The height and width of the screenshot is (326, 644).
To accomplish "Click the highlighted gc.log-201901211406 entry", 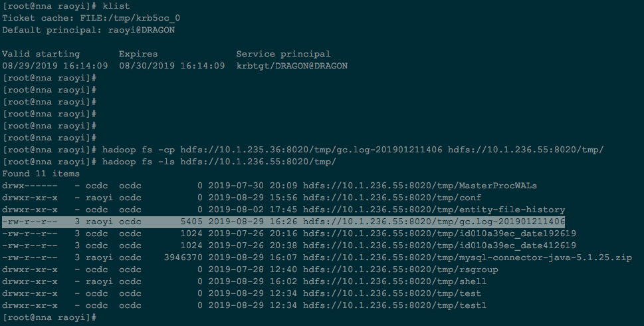I will click(283, 222).
